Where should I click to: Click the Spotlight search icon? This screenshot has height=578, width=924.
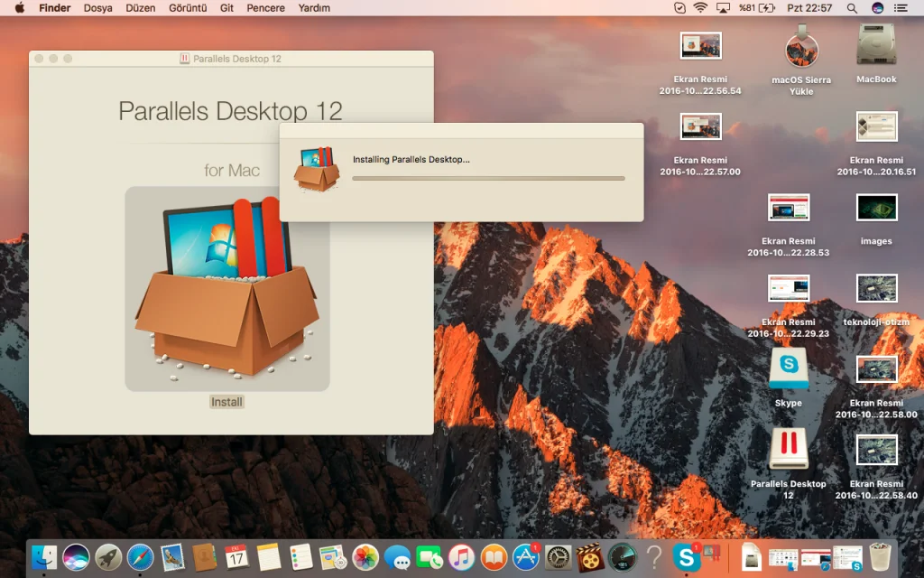click(x=852, y=8)
